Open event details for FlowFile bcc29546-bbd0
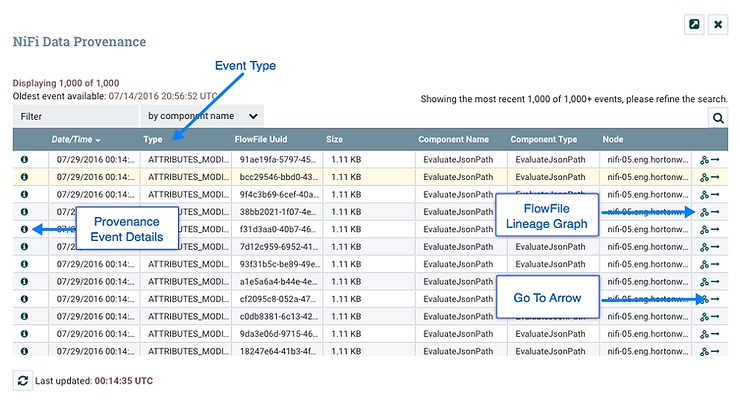The height and width of the screenshot is (405, 740). pyautogui.click(x=24, y=177)
